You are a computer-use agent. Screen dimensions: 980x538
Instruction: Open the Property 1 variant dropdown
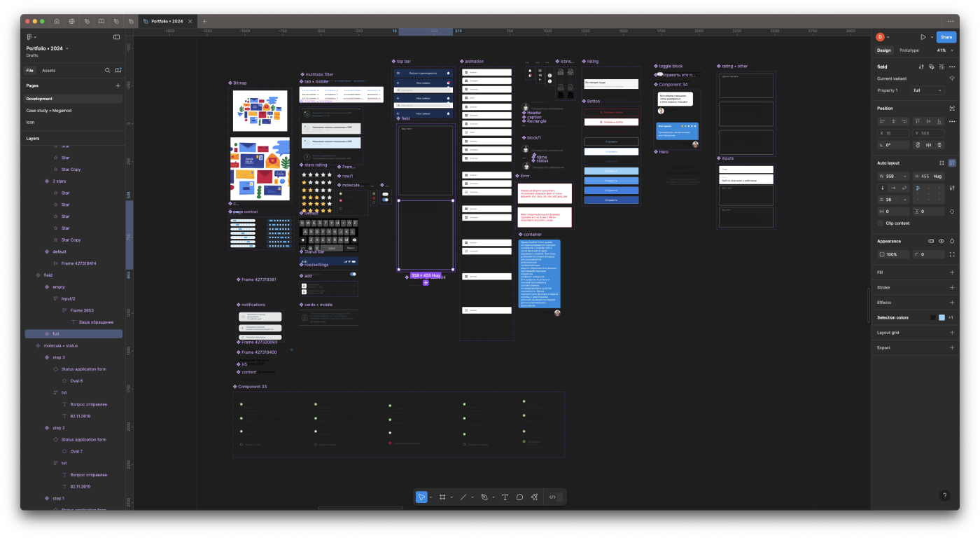927,90
